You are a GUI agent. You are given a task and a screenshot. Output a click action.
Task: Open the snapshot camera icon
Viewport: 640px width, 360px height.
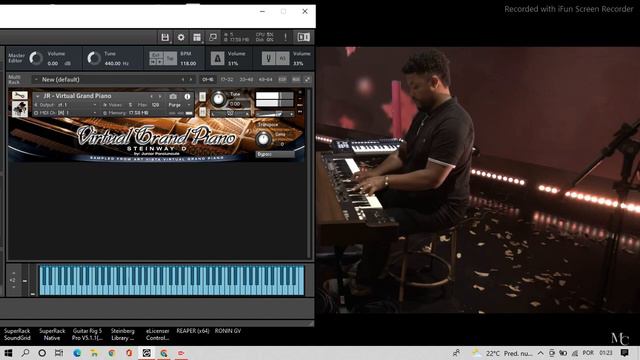click(x=173, y=96)
